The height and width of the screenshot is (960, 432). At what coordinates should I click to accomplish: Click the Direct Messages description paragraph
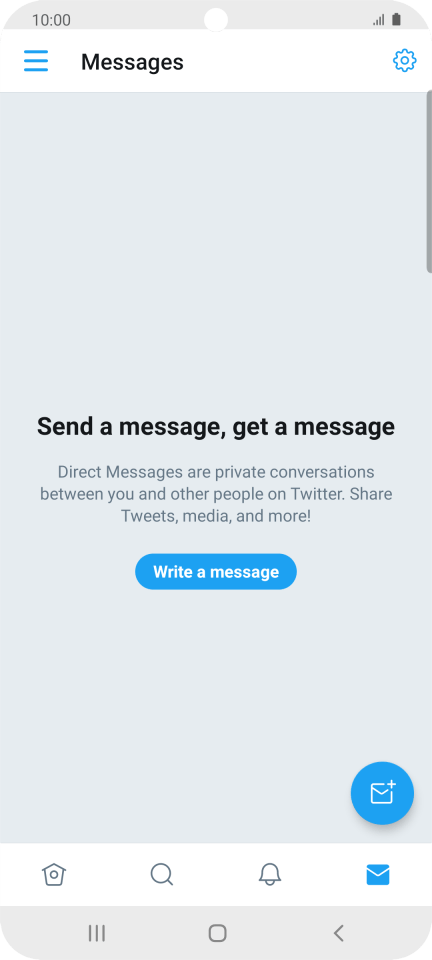(x=216, y=494)
